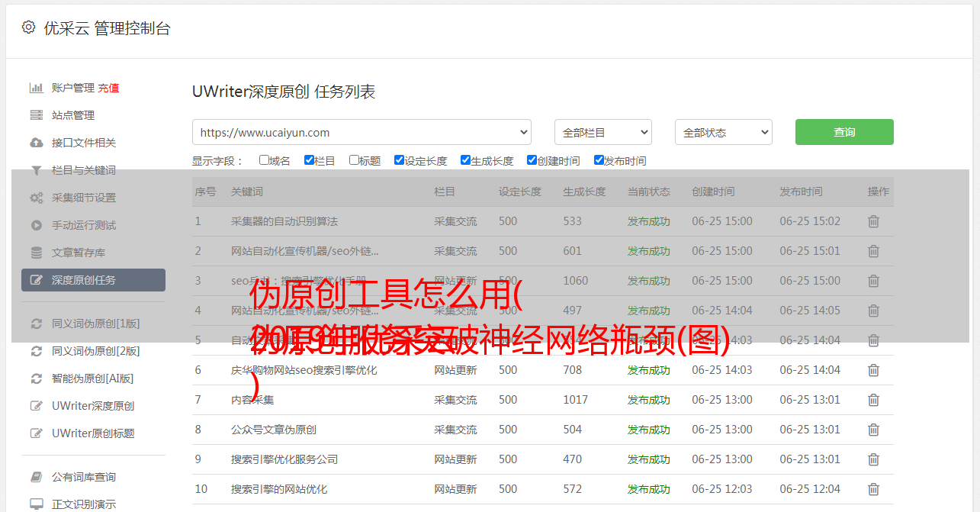
Task: Open 智能伪原创[AI版] in the sidebar
Action: pos(93,378)
